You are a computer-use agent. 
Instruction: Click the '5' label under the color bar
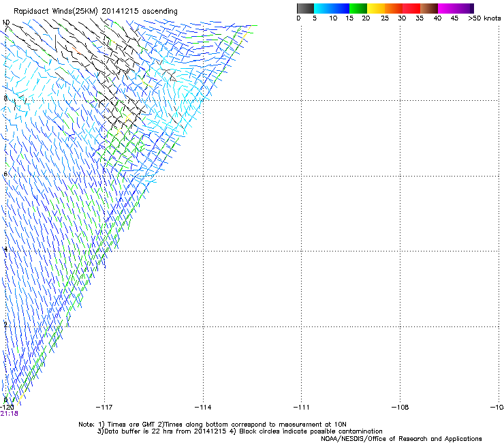[315, 18]
